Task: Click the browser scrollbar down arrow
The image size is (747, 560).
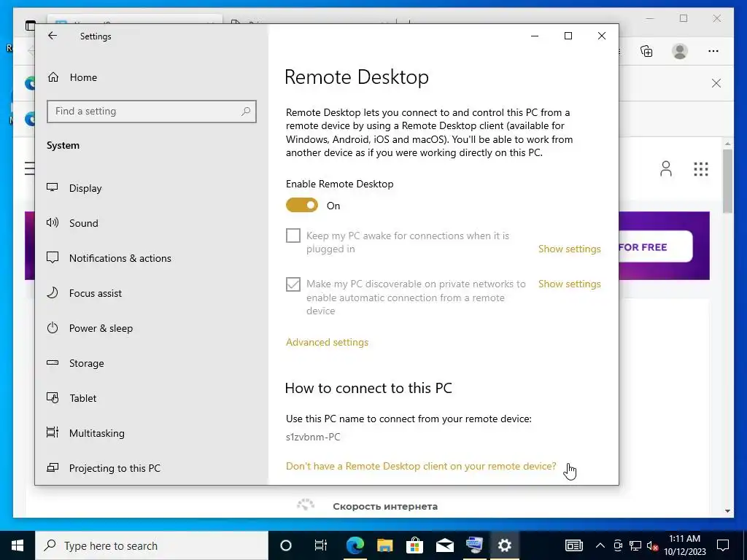Action: click(727, 511)
